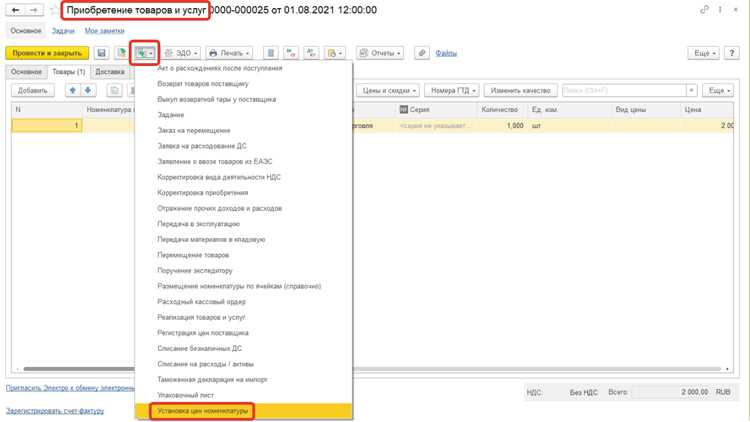This screenshot has width=750, height=422.
Task: Move the row down with the arrow icon
Action: pos(88,90)
